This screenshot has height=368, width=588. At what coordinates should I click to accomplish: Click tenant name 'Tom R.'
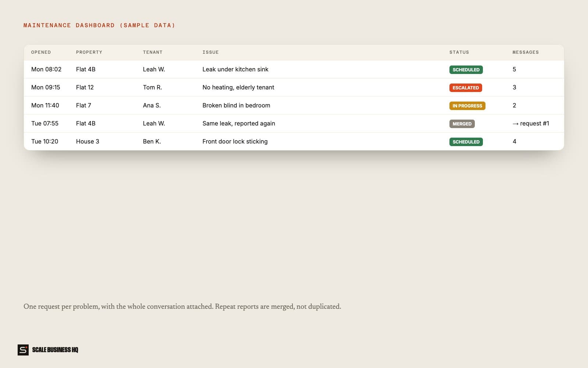(153, 87)
